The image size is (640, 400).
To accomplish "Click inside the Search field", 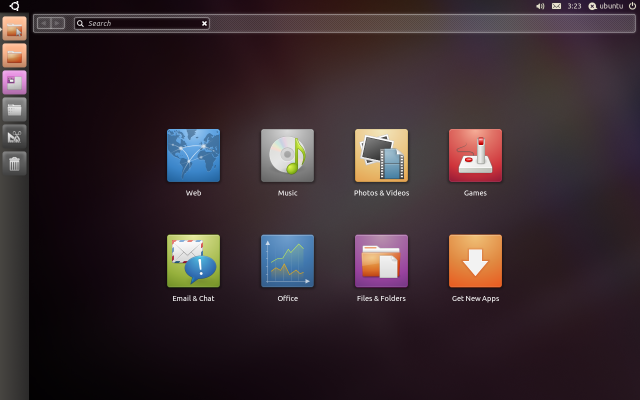I will (140, 23).
